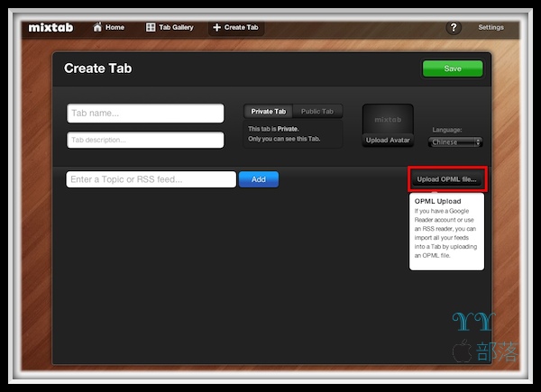The image size is (541, 392).
Task: Open the Language dropdown set to Chinese
Action: (455, 142)
